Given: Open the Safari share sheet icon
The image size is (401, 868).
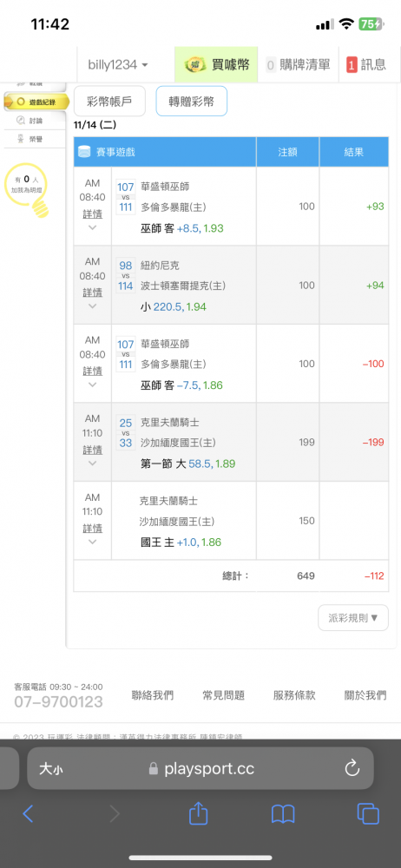Looking at the screenshot, I should click(198, 813).
